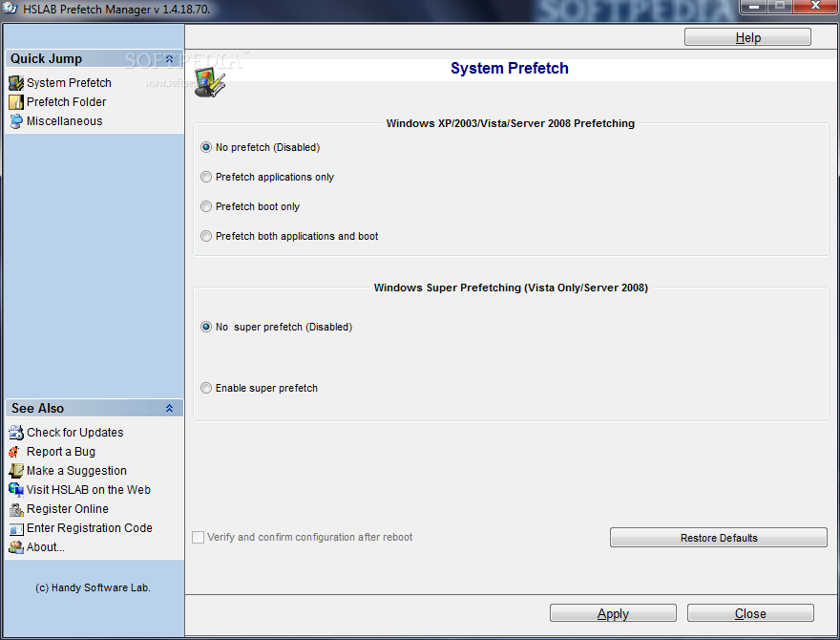Click the (c) Handy Software Lab. text
The image size is (840, 640).
[93, 588]
